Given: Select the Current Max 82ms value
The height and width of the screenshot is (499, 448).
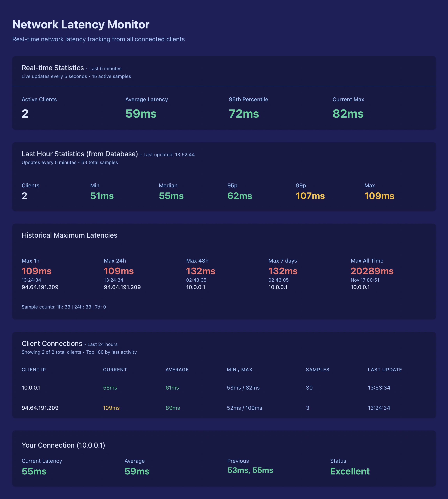Looking at the screenshot, I should 348,114.
